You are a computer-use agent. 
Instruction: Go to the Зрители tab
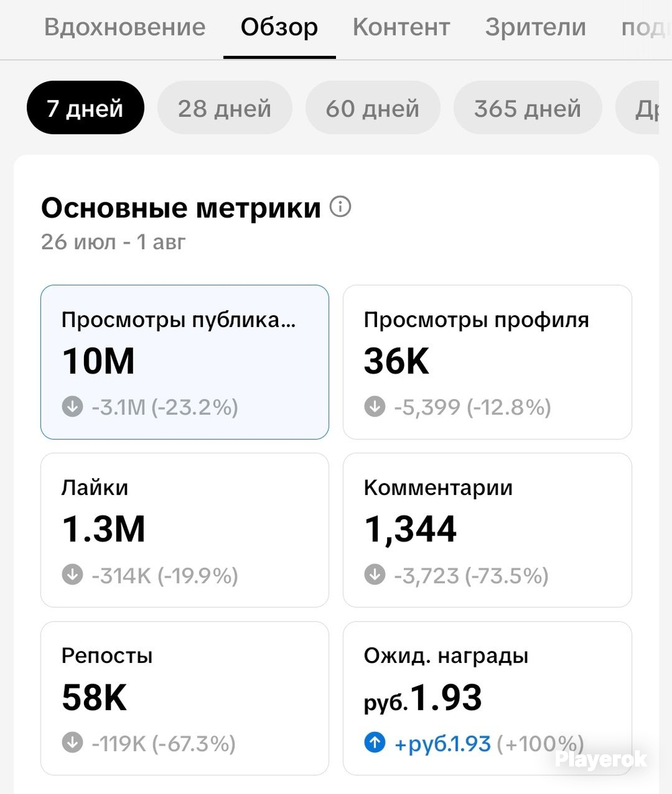(536, 27)
